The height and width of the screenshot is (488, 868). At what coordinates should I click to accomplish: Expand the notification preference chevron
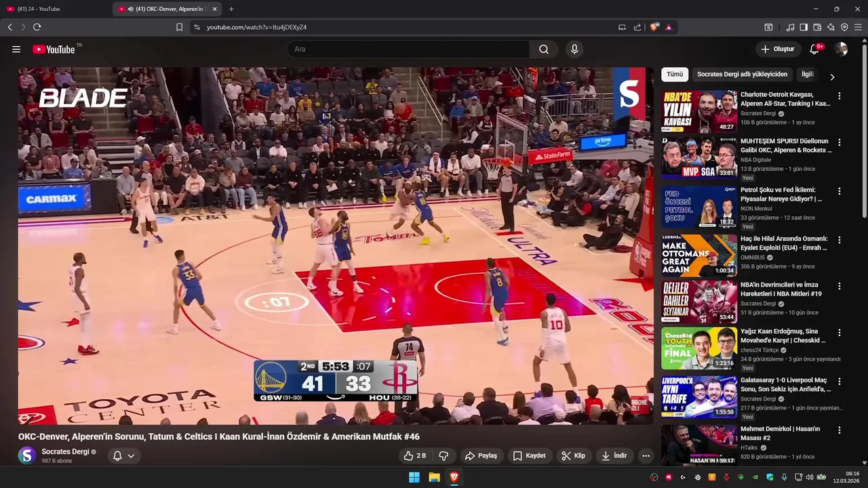coord(131,455)
